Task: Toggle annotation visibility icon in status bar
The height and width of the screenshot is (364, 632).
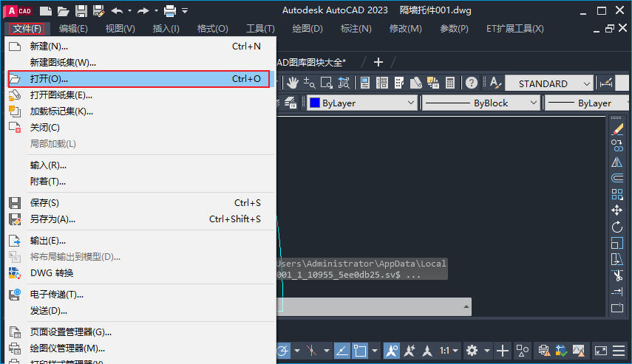Action: click(391, 351)
